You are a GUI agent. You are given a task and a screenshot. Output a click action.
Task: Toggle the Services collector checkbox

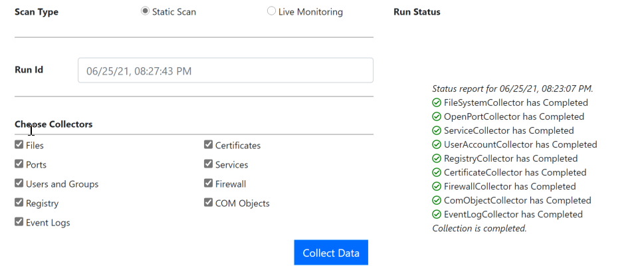coord(208,164)
